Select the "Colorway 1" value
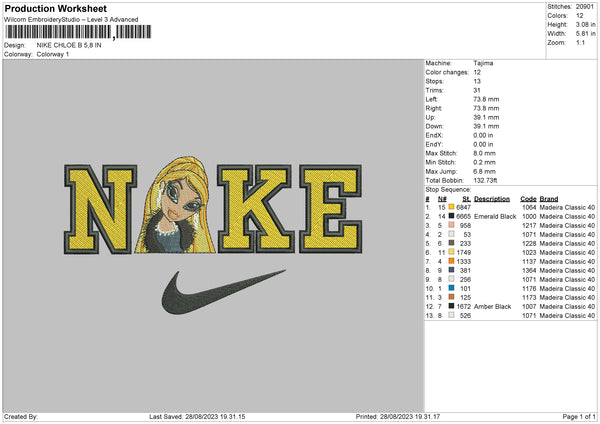The image size is (600, 424). point(53,54)
